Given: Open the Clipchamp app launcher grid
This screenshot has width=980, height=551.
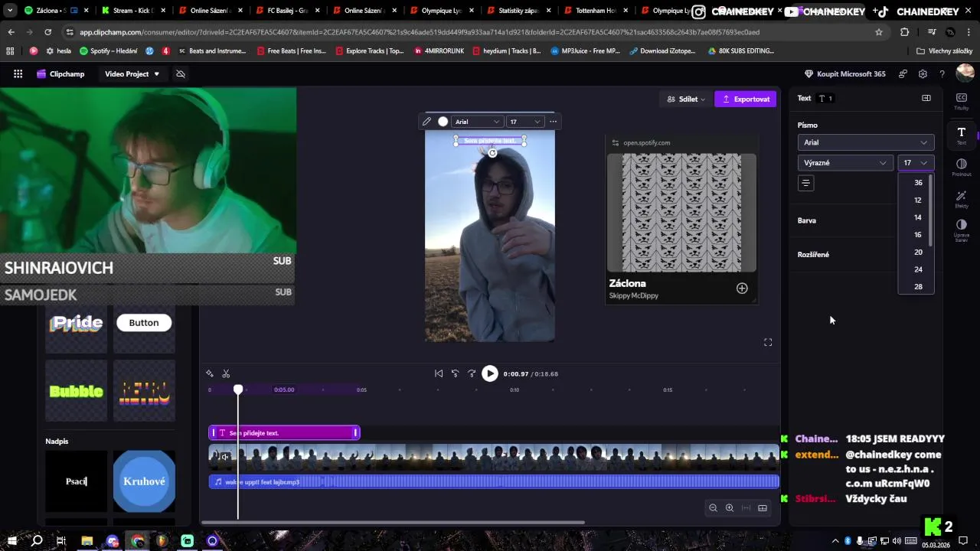Looking at the screenshot, I should [18, 74].
